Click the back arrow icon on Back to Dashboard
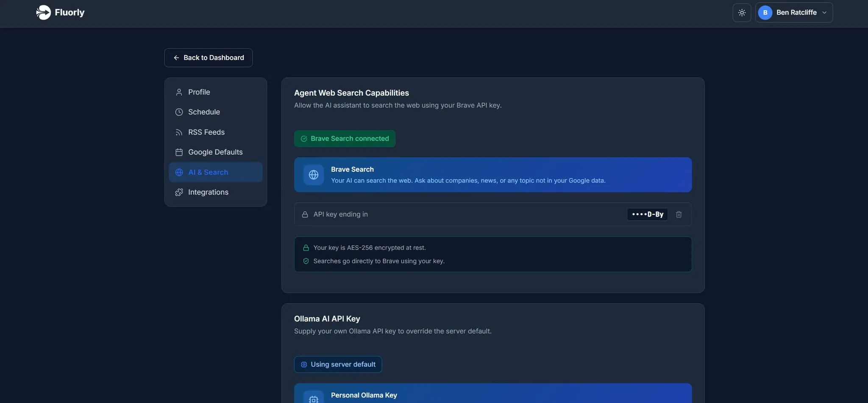The height and width of the screenshot is (403, 868). (176, 58)
